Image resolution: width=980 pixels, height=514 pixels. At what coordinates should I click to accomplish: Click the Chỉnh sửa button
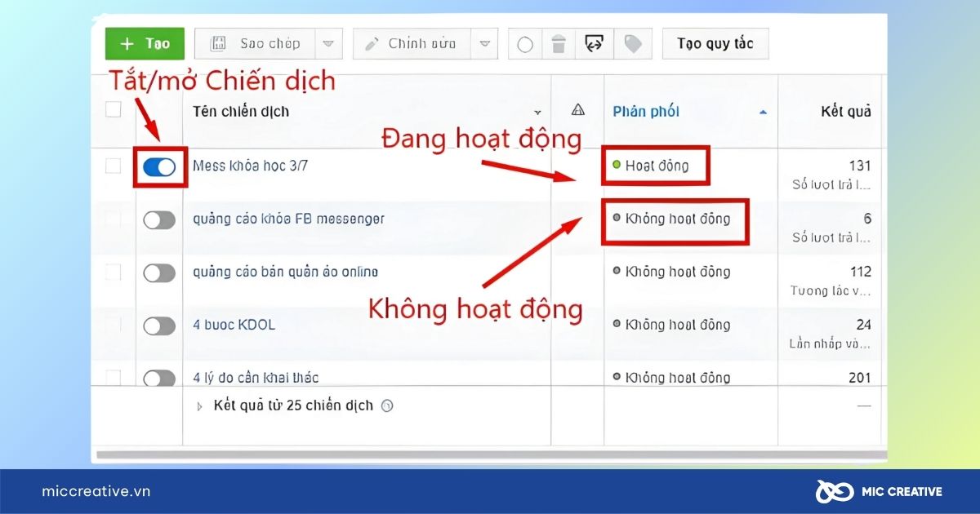412,43
